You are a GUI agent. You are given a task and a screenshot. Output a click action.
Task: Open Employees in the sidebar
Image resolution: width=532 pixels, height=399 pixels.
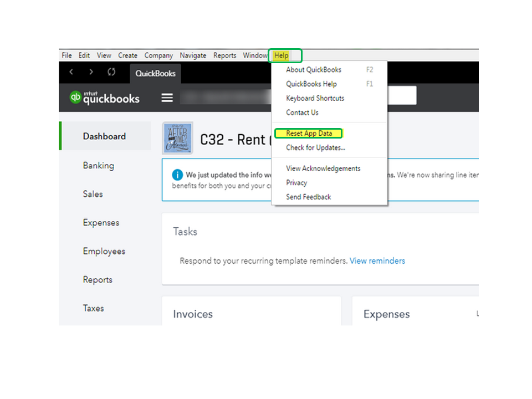coord(104,252)
